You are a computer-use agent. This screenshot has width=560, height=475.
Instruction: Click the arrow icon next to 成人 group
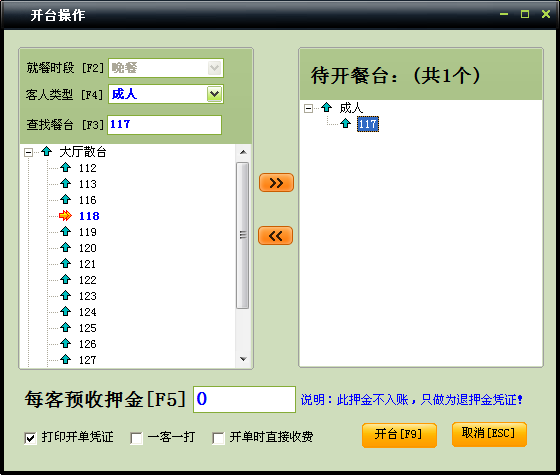pos(326,107)
